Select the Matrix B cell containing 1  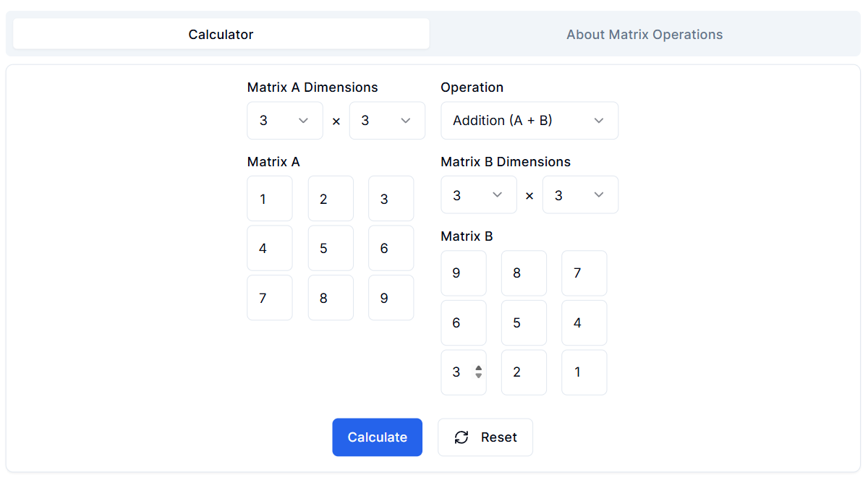(584, 372)
